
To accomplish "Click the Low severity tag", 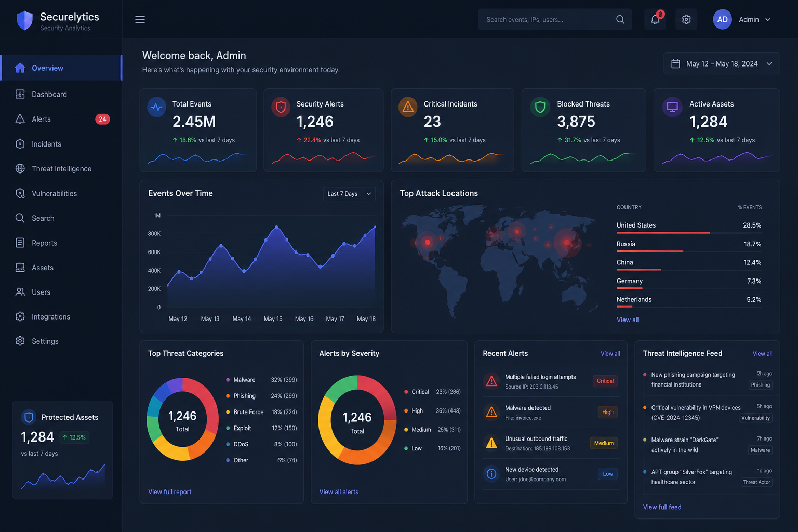I will coord(608,474).
